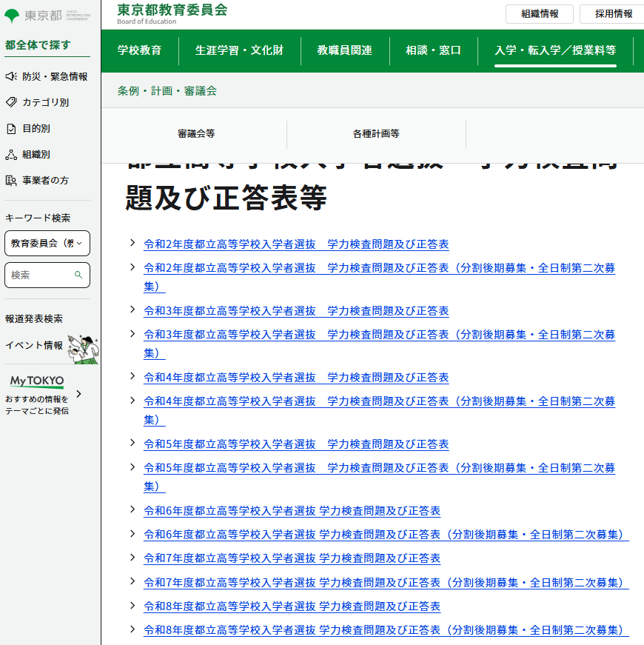Open the 条例・計画・審議会 link
The image size is (644, 645).
[167, 90]
